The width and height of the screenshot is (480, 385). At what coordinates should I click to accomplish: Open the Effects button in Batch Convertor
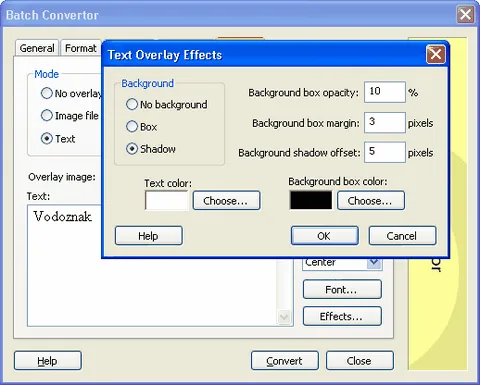[x=342, y=316]
